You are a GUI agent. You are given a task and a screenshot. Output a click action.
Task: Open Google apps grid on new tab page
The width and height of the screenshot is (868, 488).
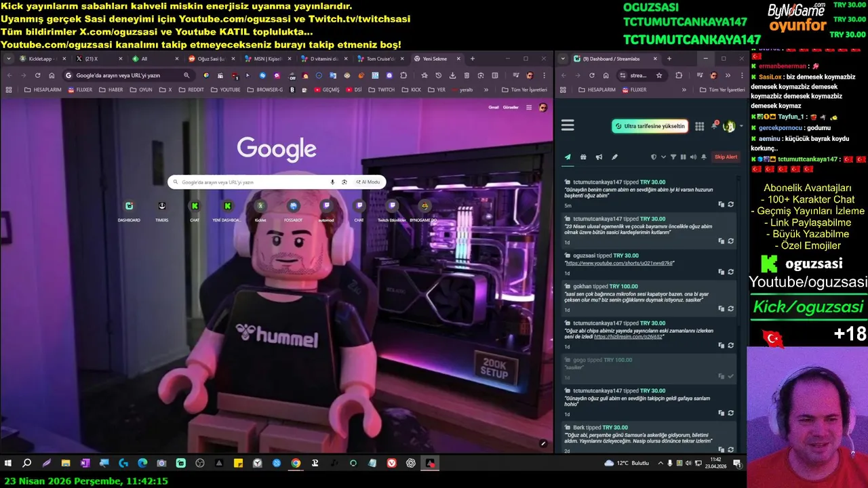(x=528, y=107)
